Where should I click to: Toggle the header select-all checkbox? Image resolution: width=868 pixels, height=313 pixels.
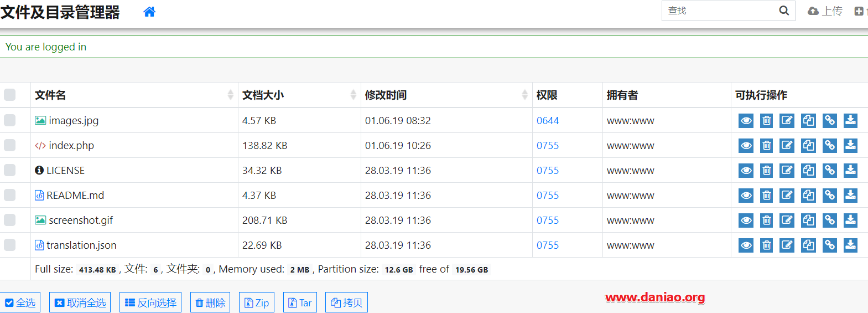click(x=10, y=95)
